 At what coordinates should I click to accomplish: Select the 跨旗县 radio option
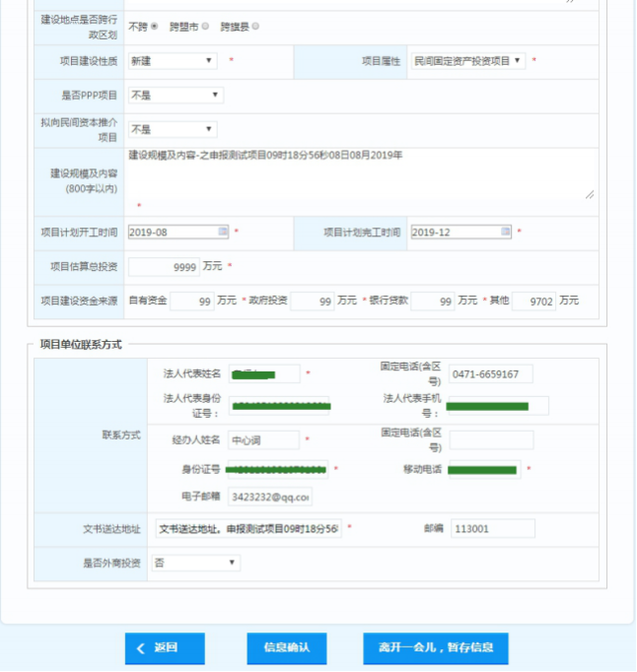[255, 27]
